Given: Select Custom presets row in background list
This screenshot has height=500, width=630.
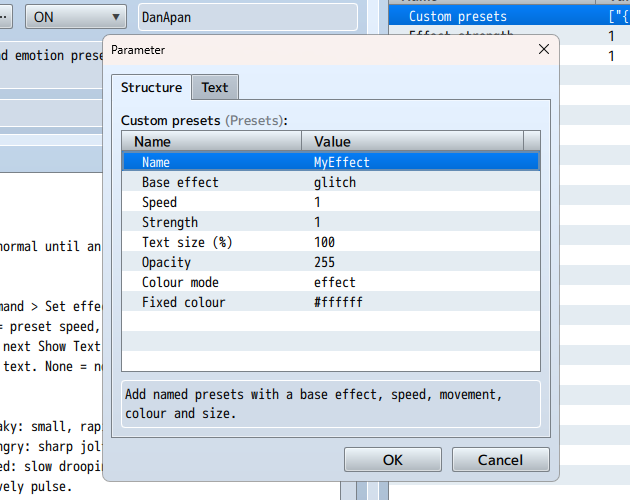Looking at the screenshot, I should coord(509,16).
